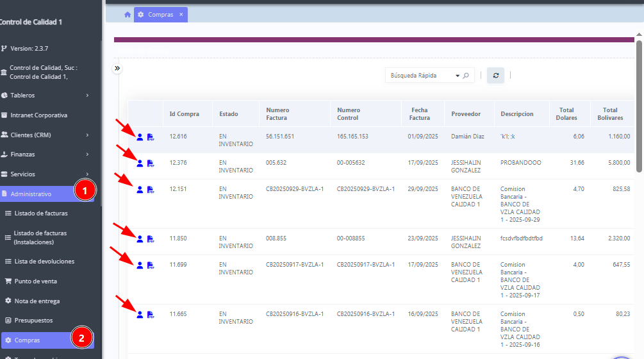
Task: Open Punto de venta link
Action: click(35, 281)
